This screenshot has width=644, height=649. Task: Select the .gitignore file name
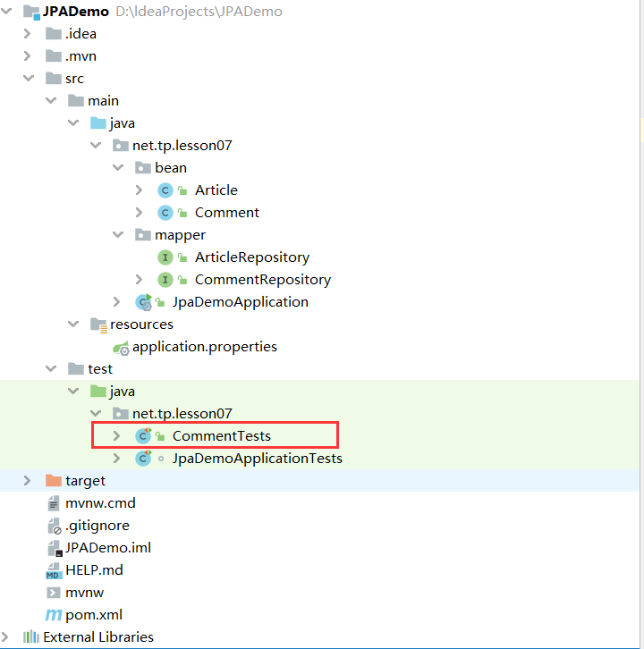97,526
